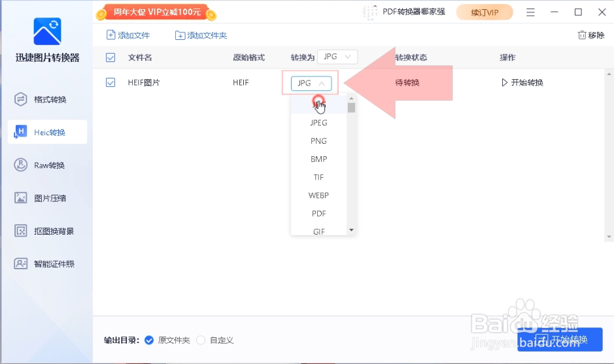Click the format list scrollbar thumb
This screenshot has width=614, height=364.
[x=351, y=107]
